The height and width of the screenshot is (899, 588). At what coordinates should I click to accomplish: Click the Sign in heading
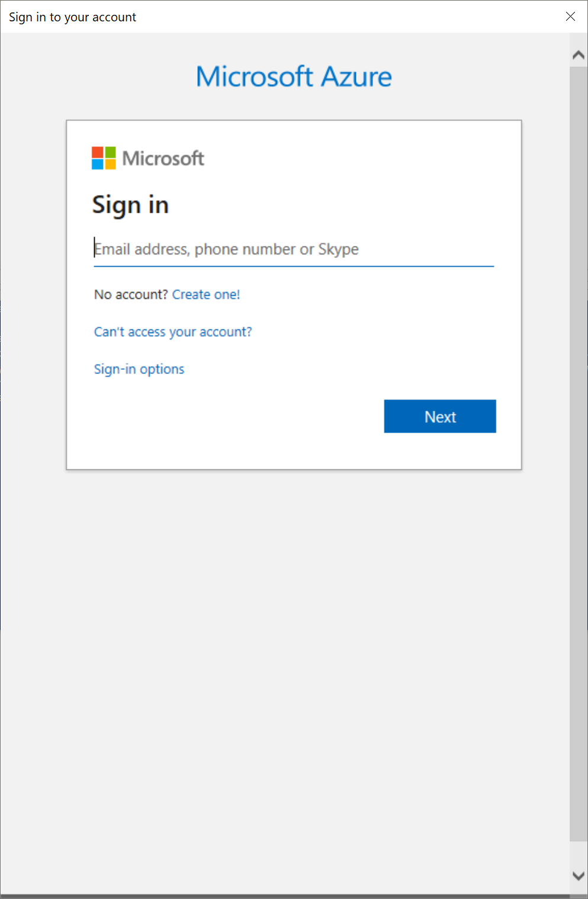(130, 205)
